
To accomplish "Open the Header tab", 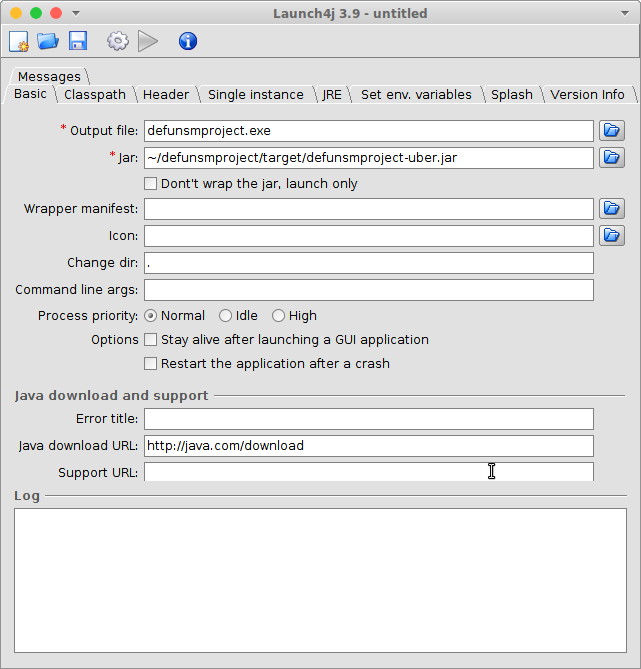I will click(x=166, y=94).
